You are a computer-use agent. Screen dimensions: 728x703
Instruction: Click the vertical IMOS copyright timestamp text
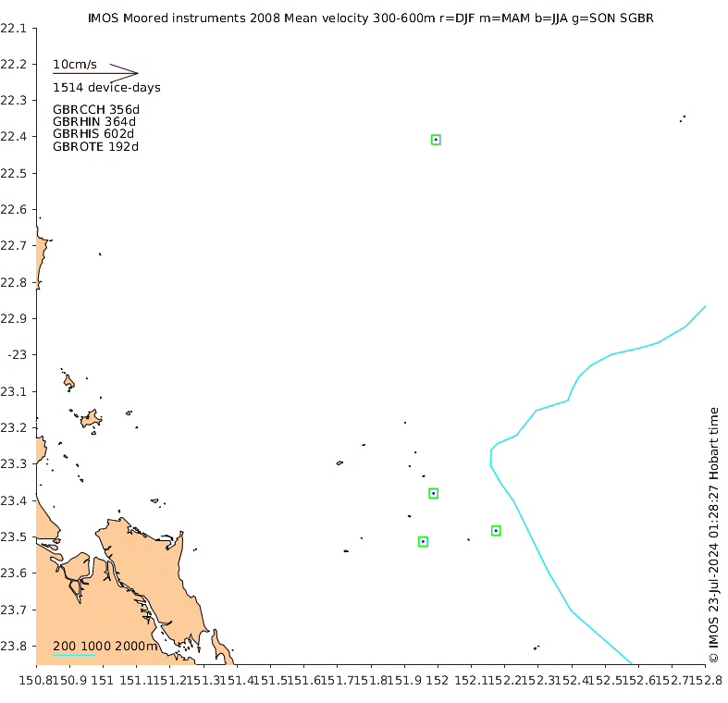click(x=713, y=535)
